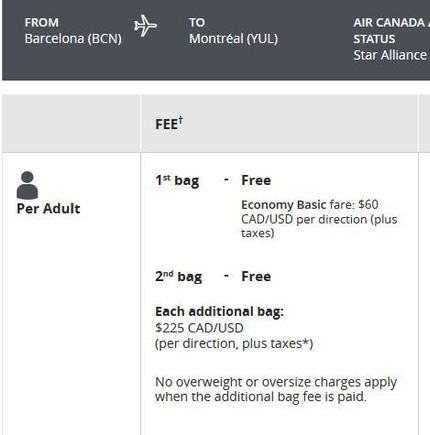This screenshot has height=435, width=430.
Task: Click the No overweight or oversize charges text
Action: 276,389
